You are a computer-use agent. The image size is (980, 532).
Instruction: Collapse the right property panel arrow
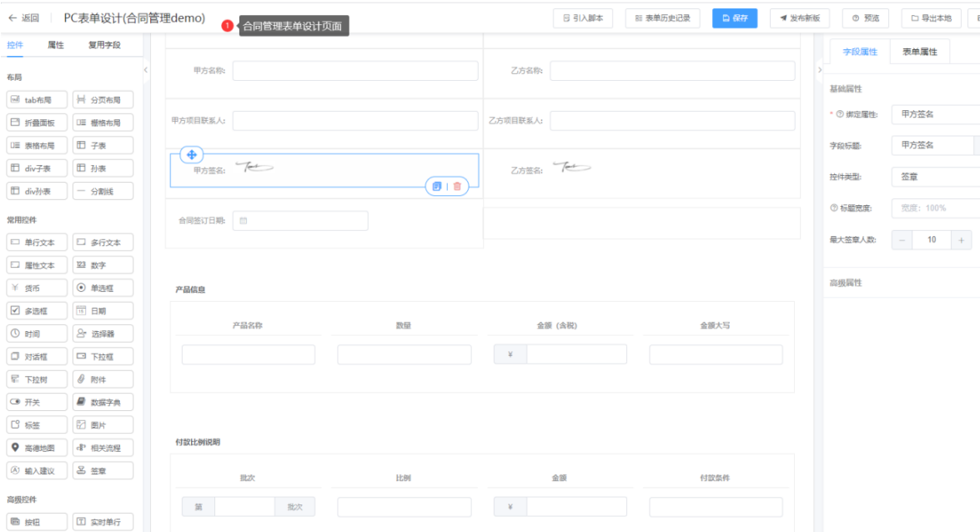click(x=820, y=70)
